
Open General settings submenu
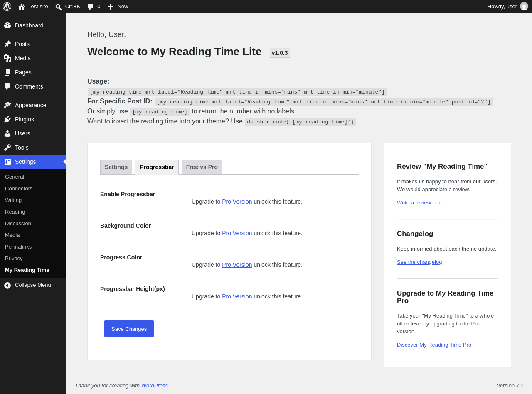point(33,177)
